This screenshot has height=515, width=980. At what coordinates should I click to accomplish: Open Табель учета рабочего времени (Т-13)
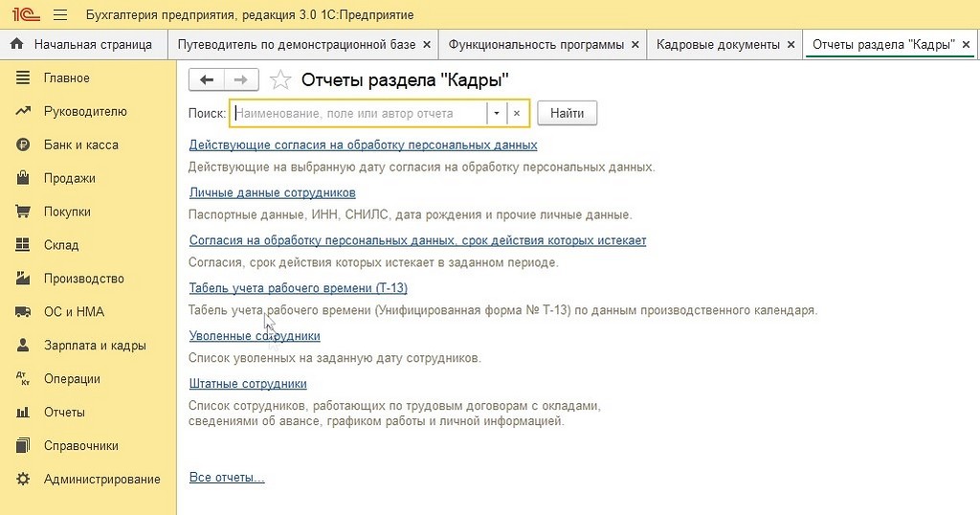click(x=299, y=288)
